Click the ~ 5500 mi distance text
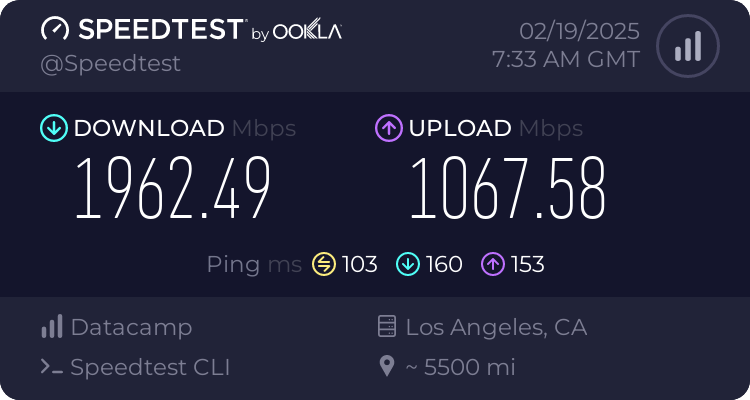 [460, 367]
